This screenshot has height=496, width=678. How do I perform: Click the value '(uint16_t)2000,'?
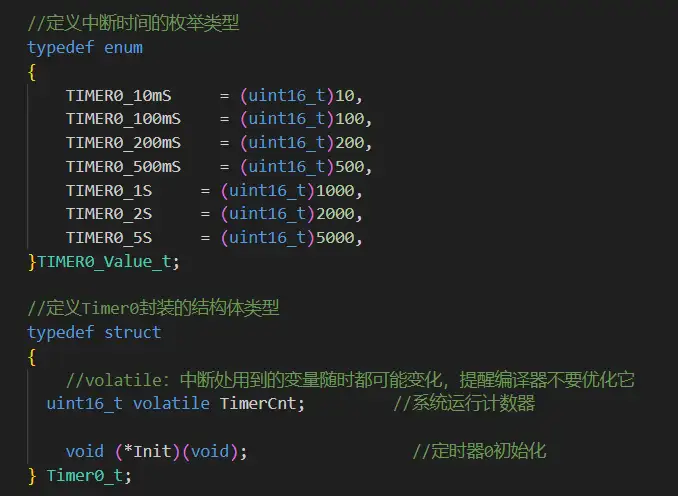tap(291, 214)
